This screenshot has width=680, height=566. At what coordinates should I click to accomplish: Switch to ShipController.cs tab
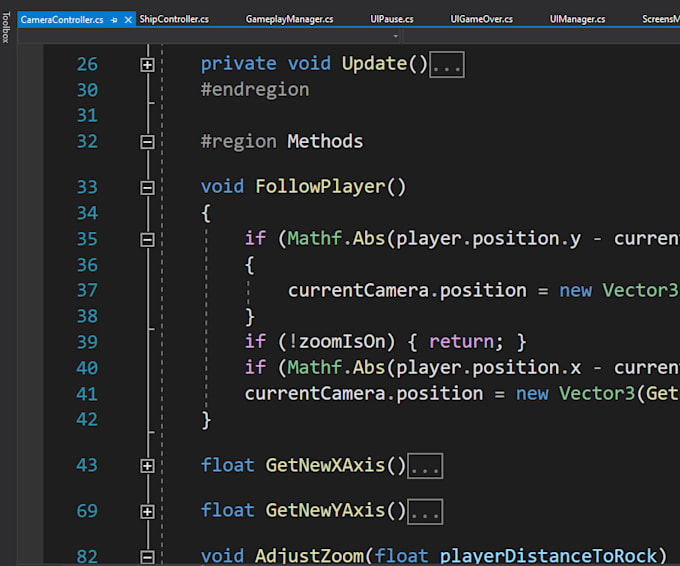pos(174,19)
